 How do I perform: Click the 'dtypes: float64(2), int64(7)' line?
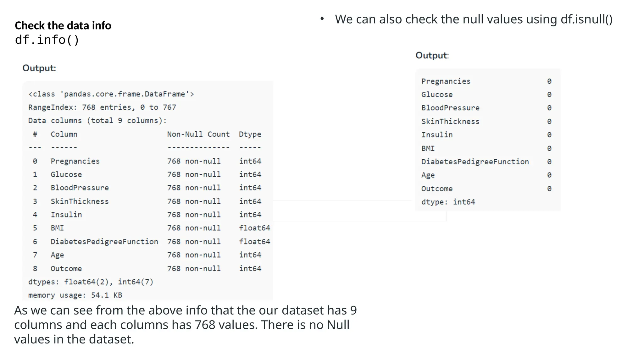[x=91, y=282]
